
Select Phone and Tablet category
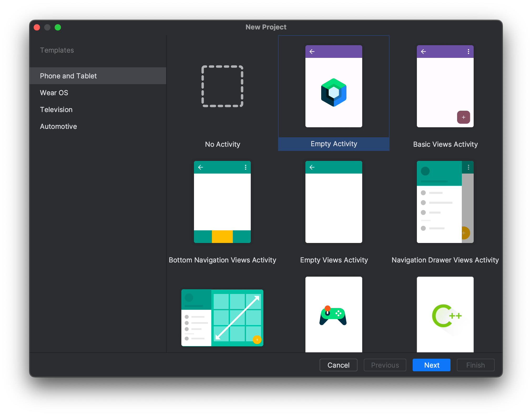(68, 76)
